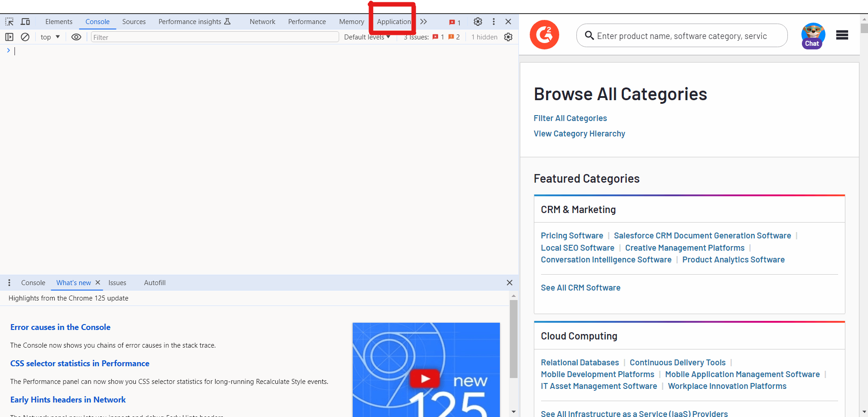
Task: Click the G2 logo icon
Action: [544, 35]
